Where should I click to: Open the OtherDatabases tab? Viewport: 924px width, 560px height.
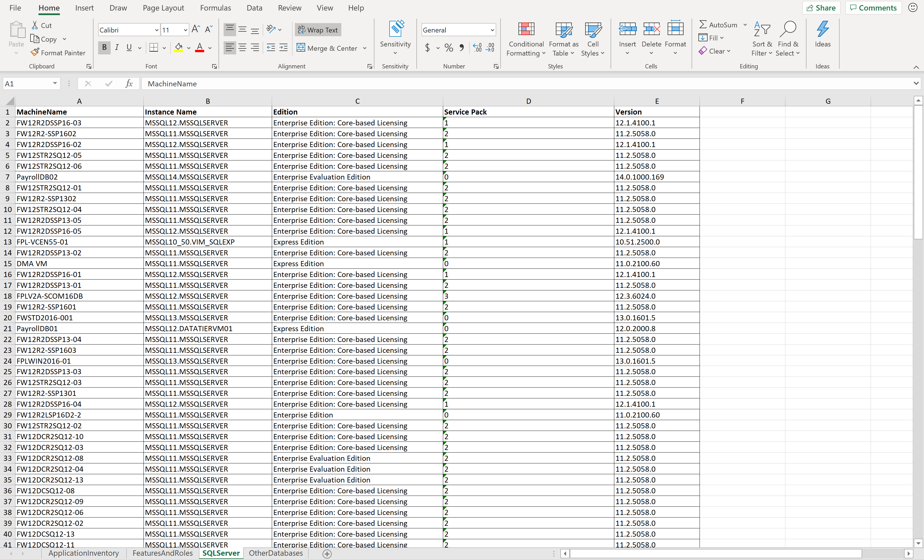(x=276, y=553)
